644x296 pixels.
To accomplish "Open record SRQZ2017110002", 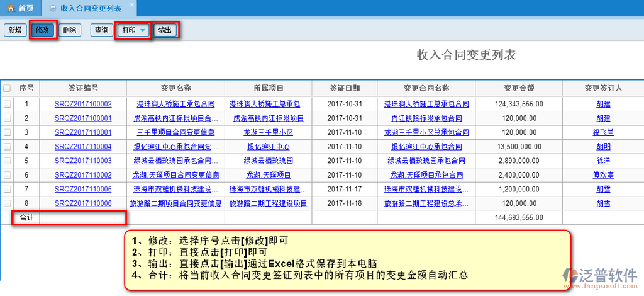I will 83,175.
